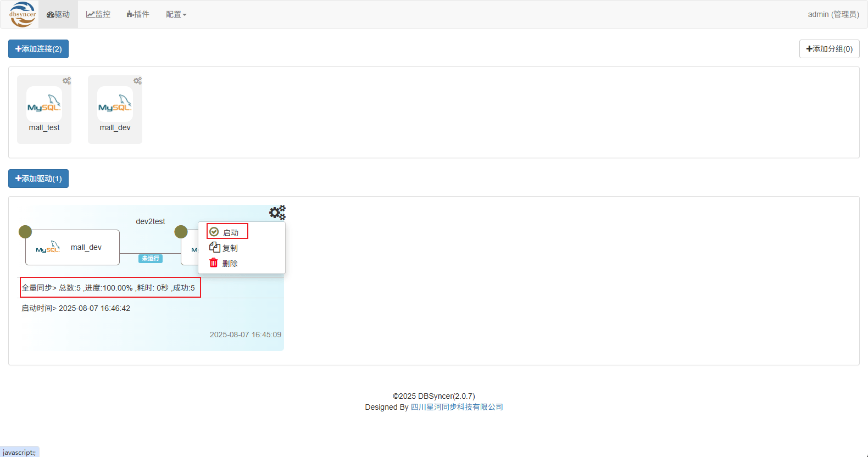Viewport: 868px width, 457px height.
Task: Click the dbsyncer logo
Action: point(23,14)
